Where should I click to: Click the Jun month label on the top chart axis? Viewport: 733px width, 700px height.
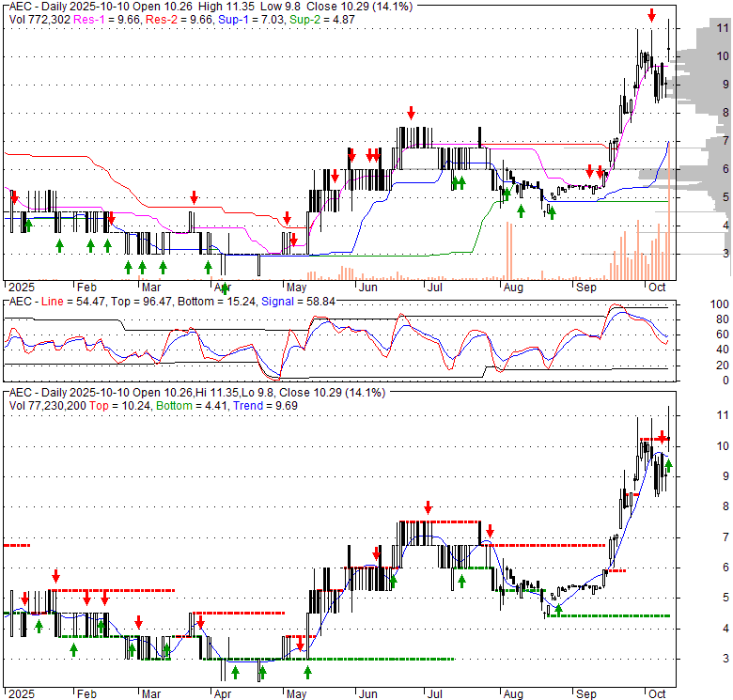[x=367, y=288]
